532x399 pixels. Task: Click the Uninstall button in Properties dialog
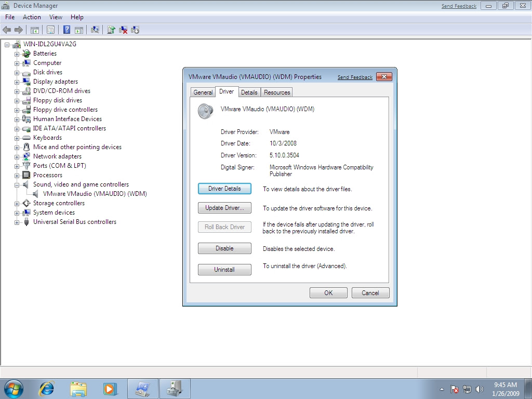[x=224, y=270]
